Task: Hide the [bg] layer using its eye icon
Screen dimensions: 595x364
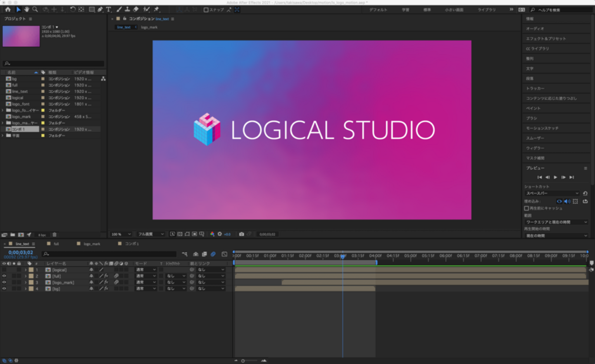Action: [4, 288]
